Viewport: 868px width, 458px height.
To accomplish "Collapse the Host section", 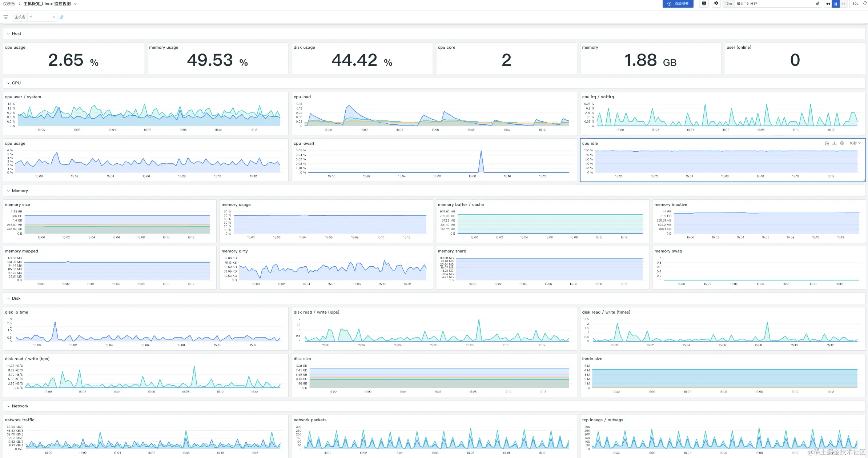I will tap(8, 33).
